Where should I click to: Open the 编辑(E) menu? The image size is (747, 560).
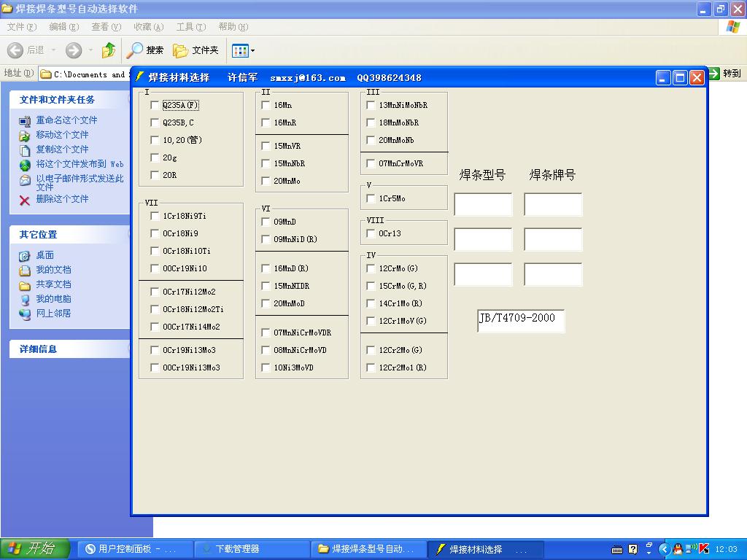[64, 27]
